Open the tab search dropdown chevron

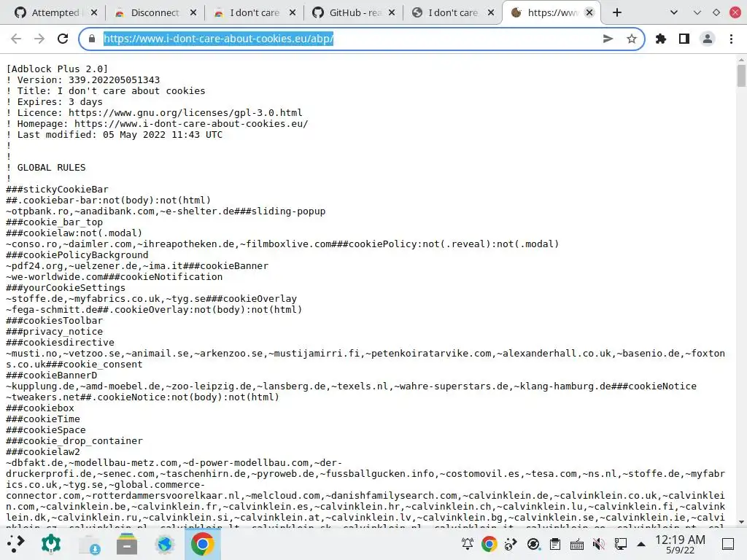pos(673,12)
